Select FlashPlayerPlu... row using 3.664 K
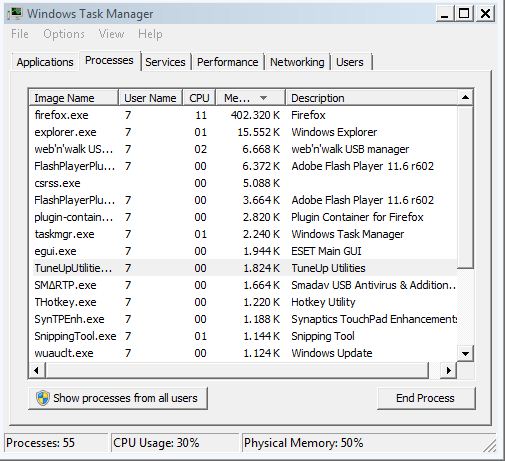 243,200
